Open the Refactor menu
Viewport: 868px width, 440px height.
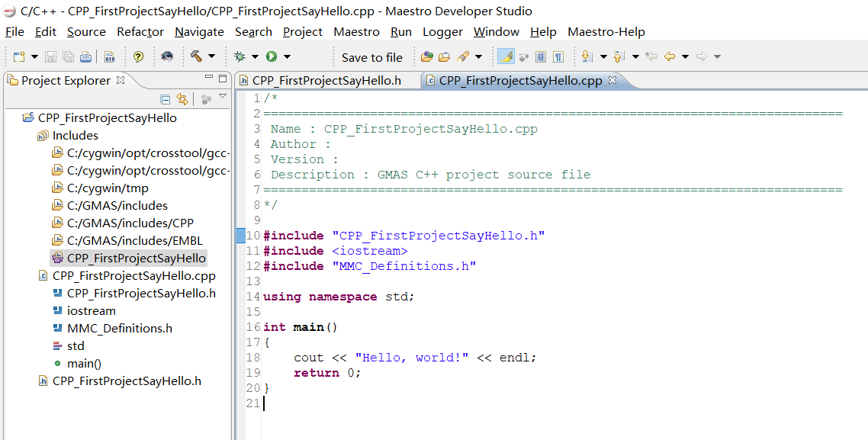point(140,32)
